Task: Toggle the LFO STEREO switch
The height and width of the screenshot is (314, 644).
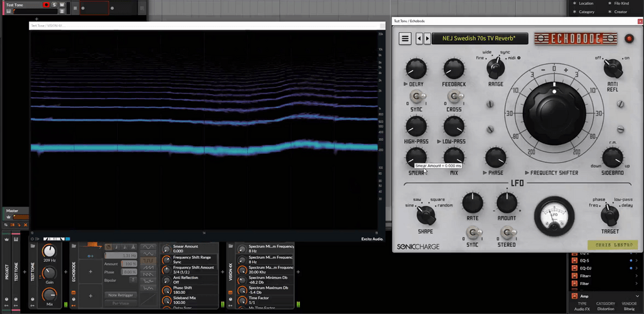Action: click(507, 232)
